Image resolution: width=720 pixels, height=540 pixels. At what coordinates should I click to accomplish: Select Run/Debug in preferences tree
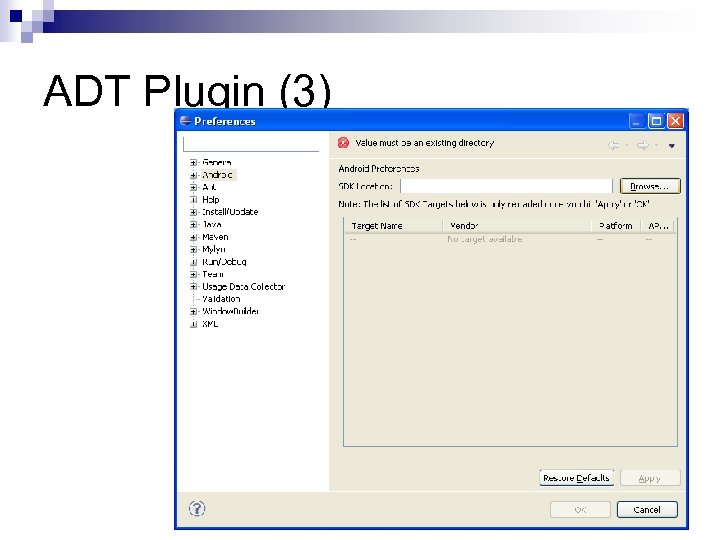coord(225,262)
